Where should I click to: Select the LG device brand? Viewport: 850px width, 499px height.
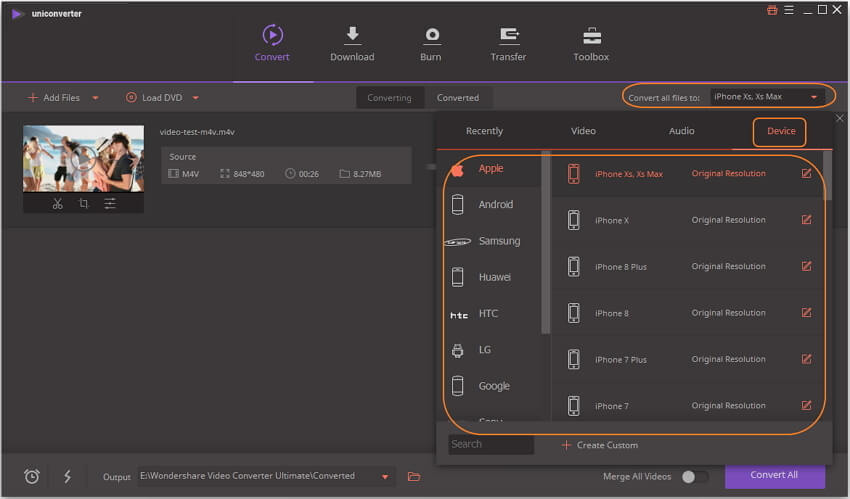point(490,350)
